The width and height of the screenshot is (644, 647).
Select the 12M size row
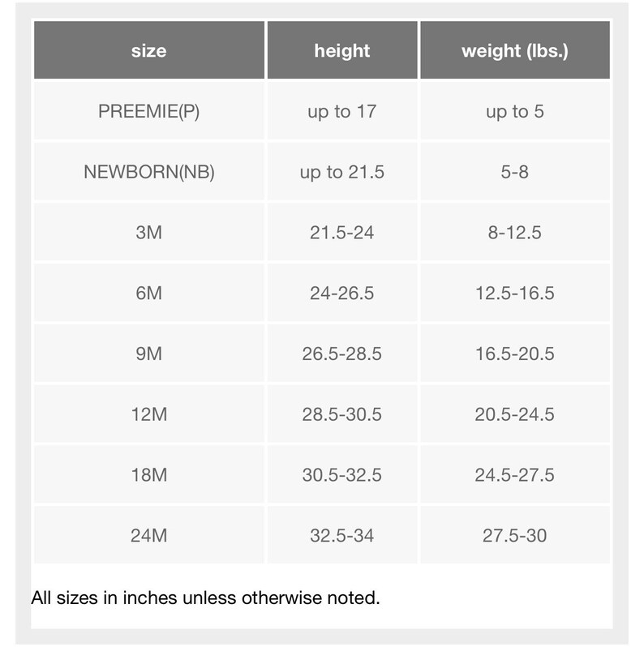[x=322, y=414]
